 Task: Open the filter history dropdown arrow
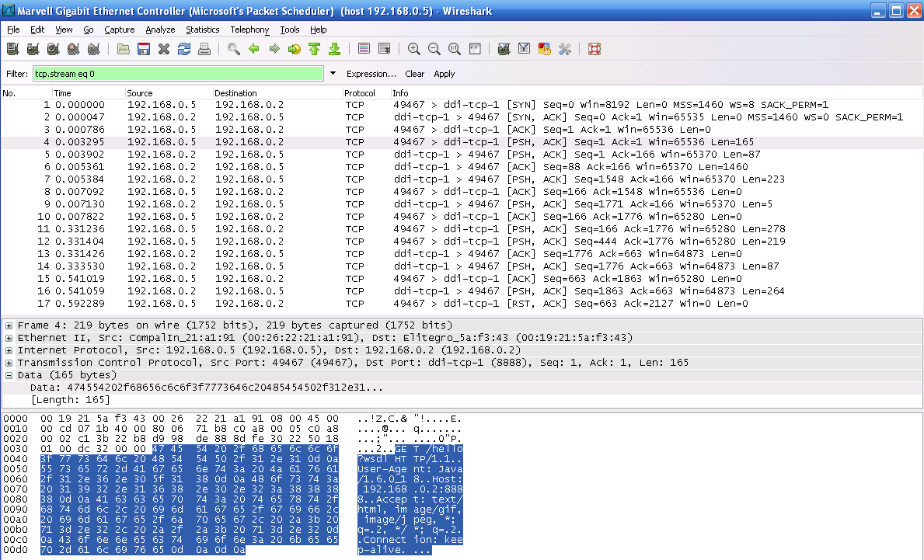click(x=334, y=73)
